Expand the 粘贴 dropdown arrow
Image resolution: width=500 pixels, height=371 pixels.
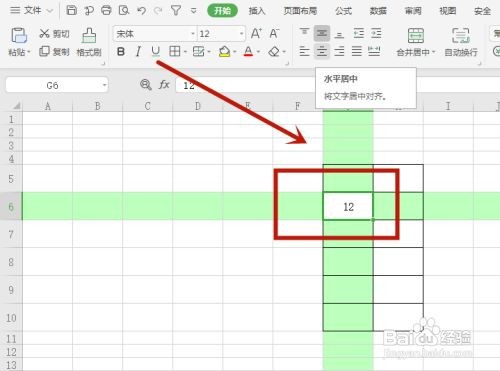[x=29, y=52]
